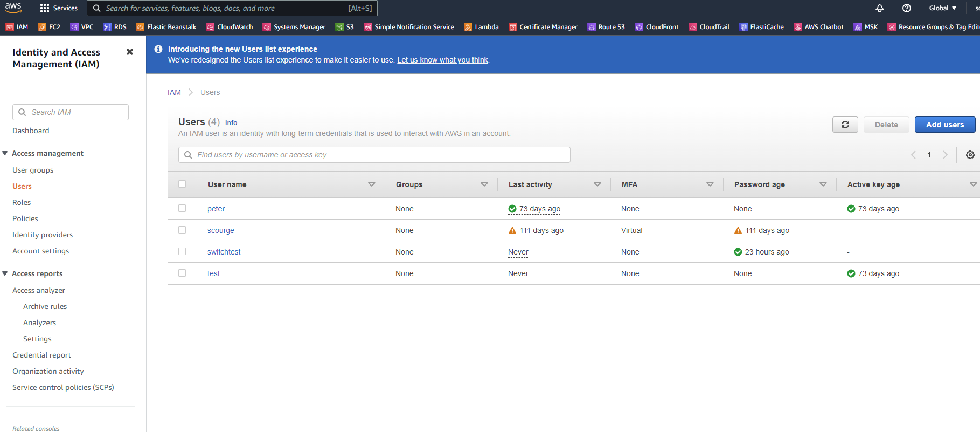Open Archive rules in sidebar

point(45,306)
